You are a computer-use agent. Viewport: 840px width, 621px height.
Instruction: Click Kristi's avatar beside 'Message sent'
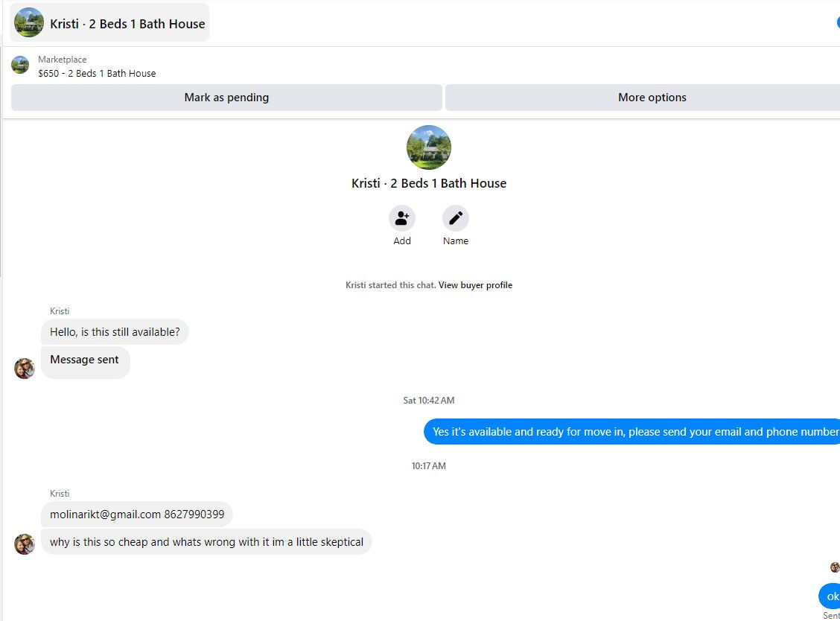click(x=25, y=369)
